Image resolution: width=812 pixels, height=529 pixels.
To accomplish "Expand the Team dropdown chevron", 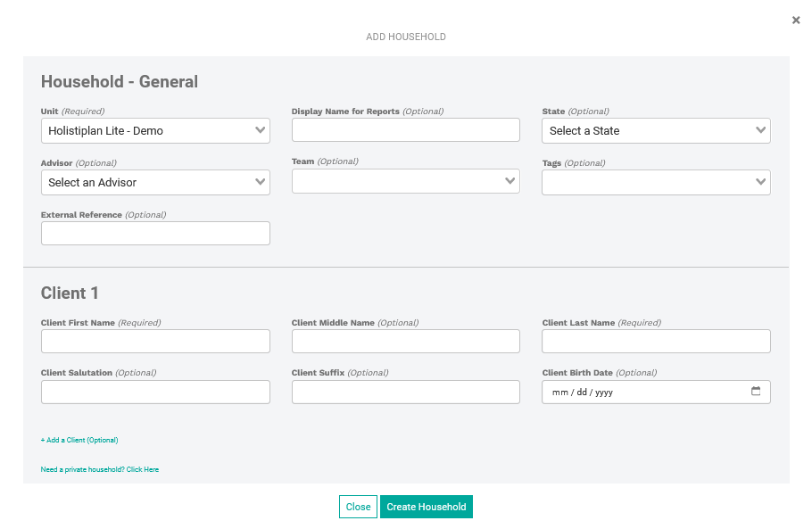I will click(510, 181).
